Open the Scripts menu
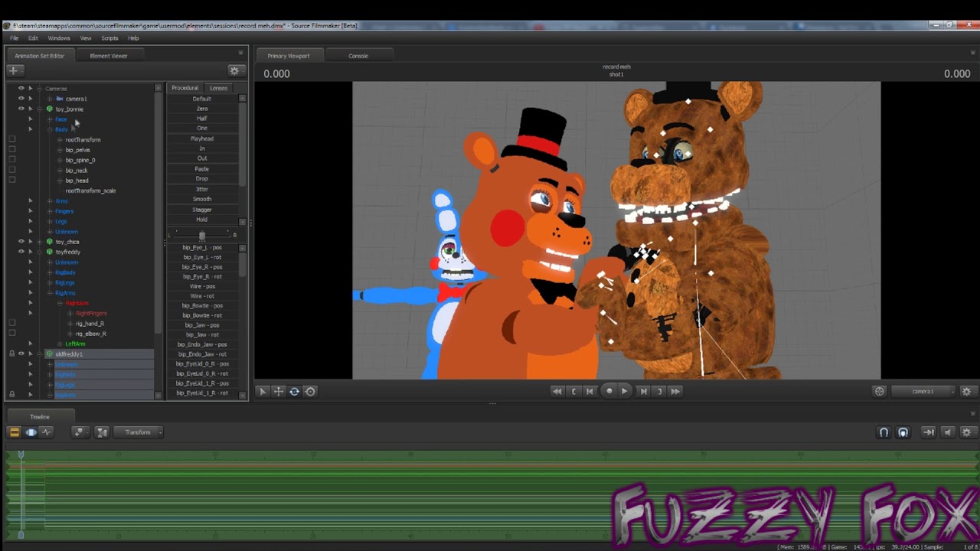This screenshot has width=980, height=551. click(109, 37)
